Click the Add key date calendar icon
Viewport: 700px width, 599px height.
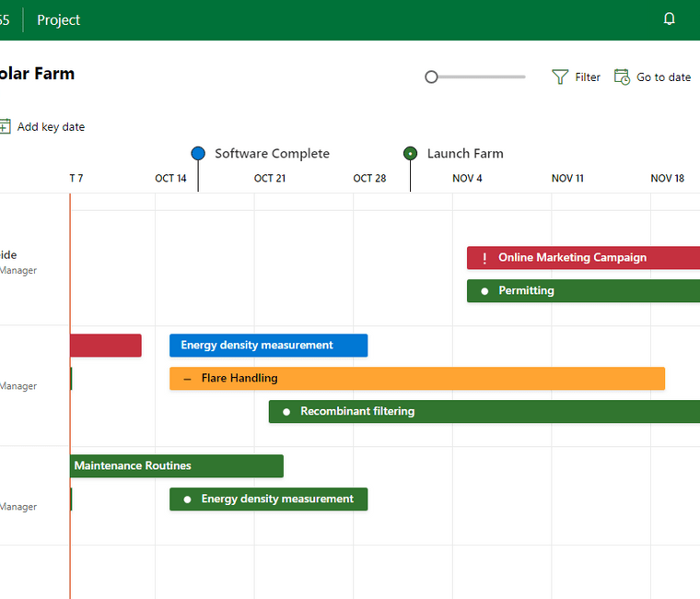(5, 127)
